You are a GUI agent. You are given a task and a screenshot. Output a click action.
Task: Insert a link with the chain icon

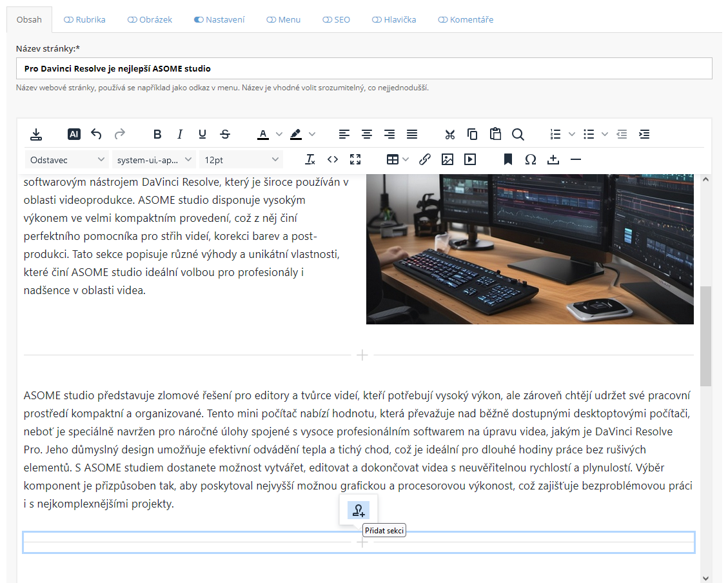[x=425, y=159]
